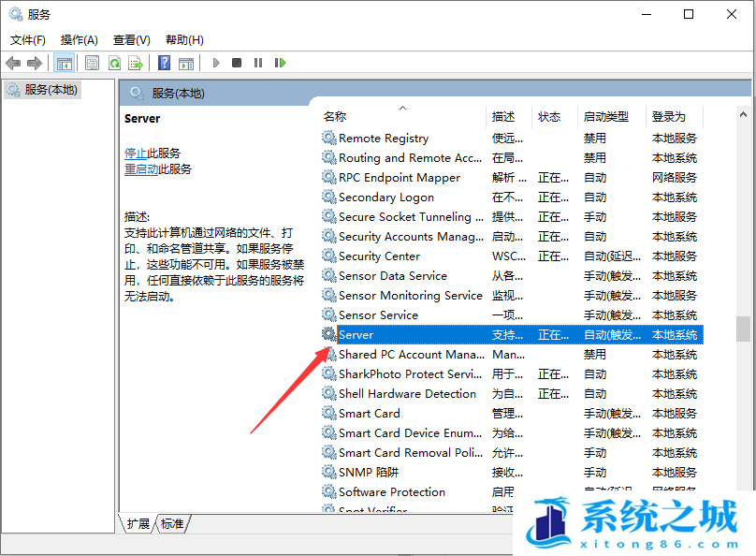This screenshot has height=556, width=756.
Task: Click the Refresh toolbar icon
Action: (114, 63)
